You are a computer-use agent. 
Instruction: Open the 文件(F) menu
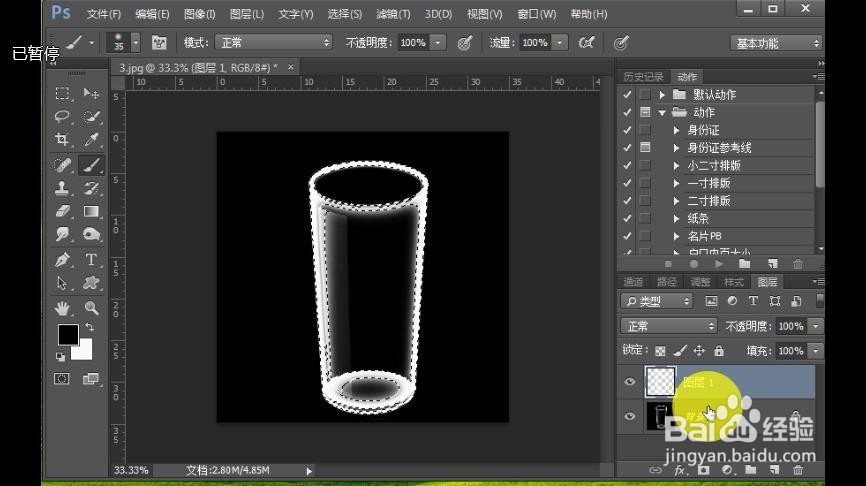[x=104, y=14]
